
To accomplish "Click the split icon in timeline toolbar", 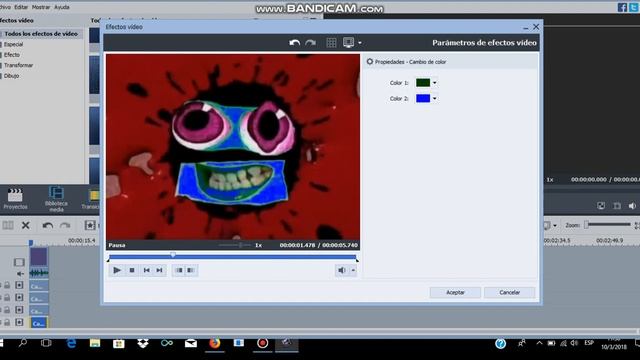I will 8,225.
